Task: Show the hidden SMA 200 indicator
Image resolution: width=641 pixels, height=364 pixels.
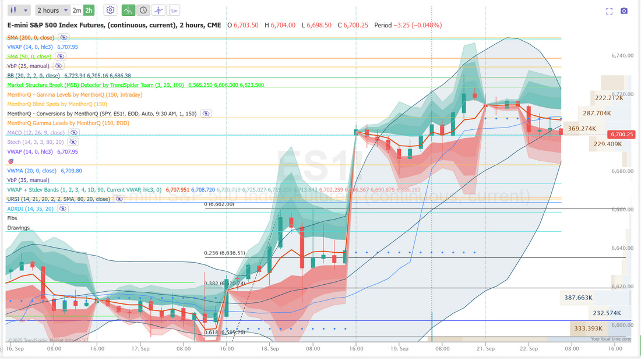Action: [x=64, y=37]
